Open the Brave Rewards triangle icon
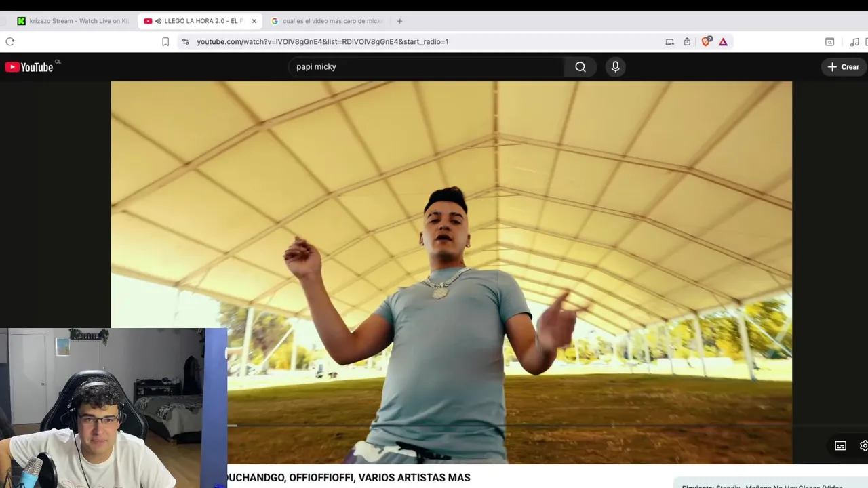The height and width of the screenshot is (488, 868). coord(724,41)
